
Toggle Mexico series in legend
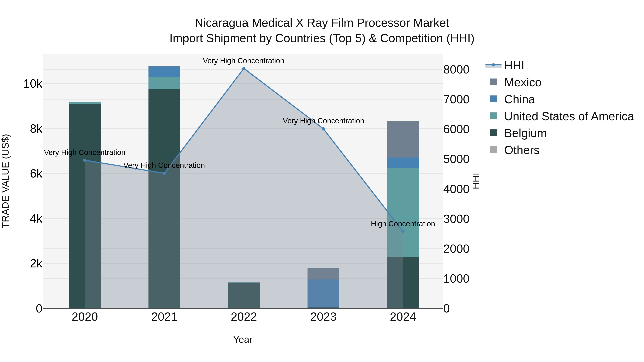pyautogui.click(x=516, y=82)
